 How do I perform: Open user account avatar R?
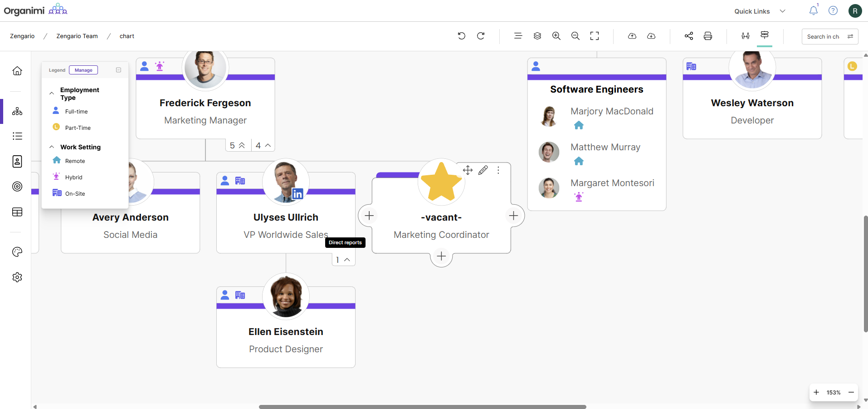point(855,10)
